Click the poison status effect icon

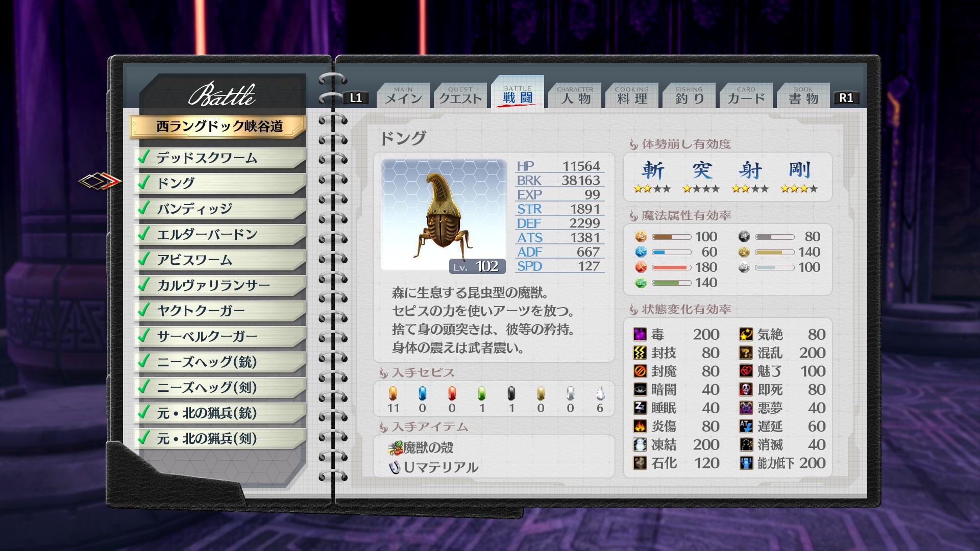[x=640, y=335]
